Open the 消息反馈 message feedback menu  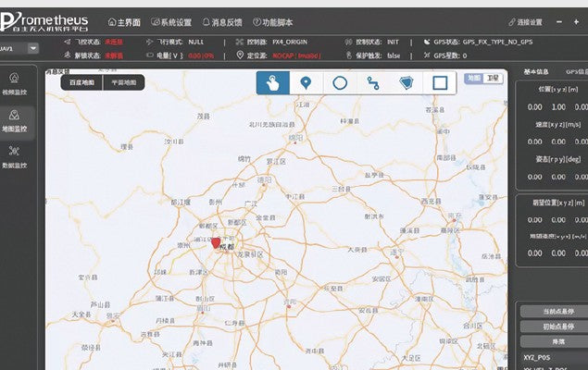pos(222,22)
